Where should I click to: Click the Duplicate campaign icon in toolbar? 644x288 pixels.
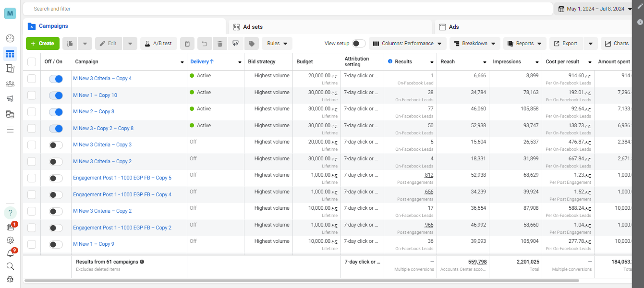click(70, 44)
